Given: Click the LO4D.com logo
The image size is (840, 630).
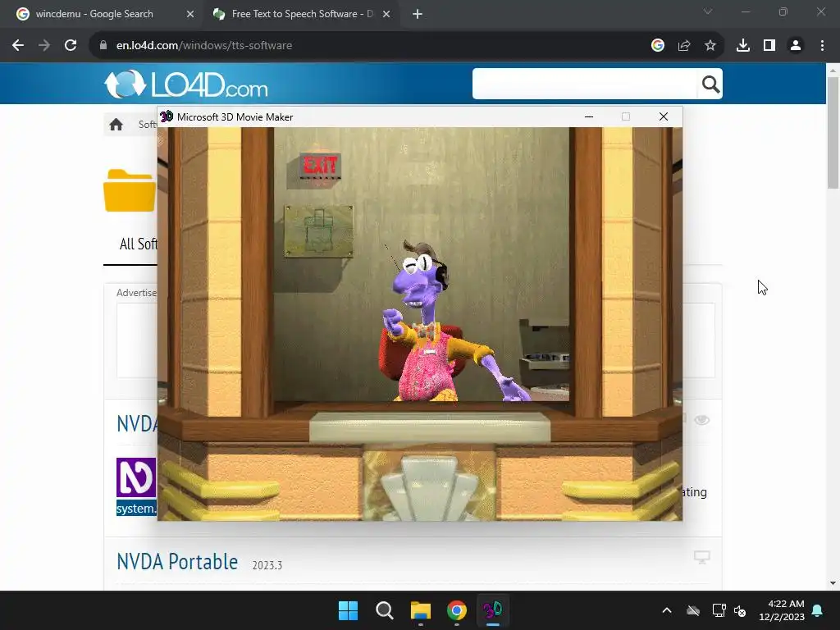Looking at the screenshot, I should point(185,84).
